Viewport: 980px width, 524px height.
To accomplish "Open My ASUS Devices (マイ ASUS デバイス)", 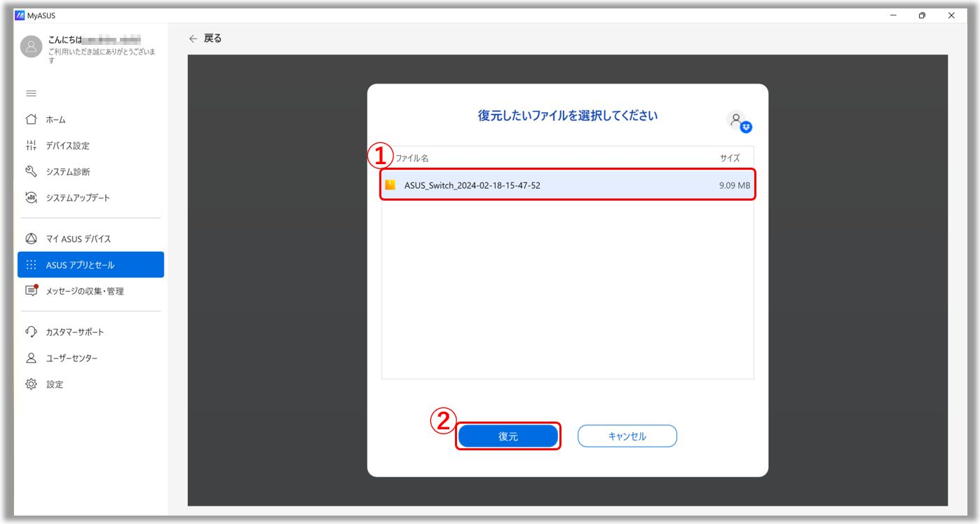I will coord(90,239).
